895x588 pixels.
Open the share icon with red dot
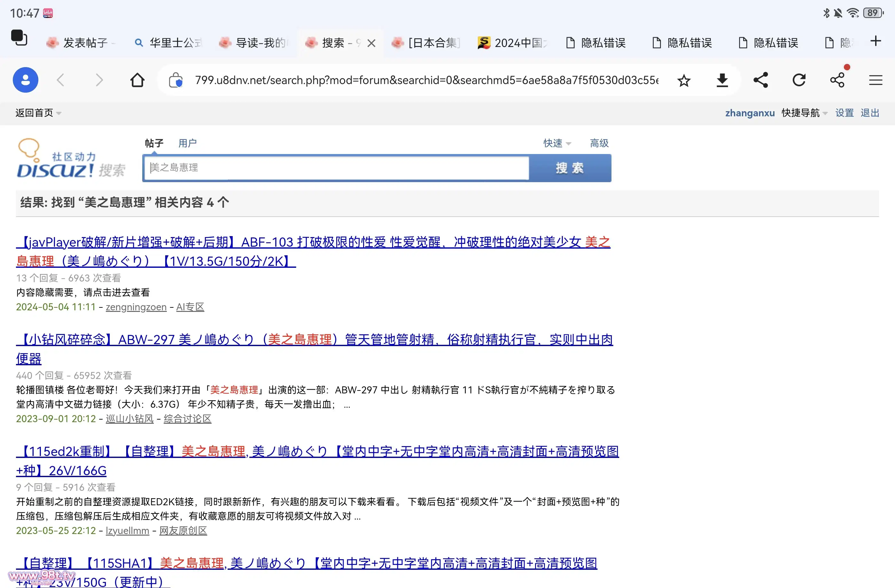[838, 79]
